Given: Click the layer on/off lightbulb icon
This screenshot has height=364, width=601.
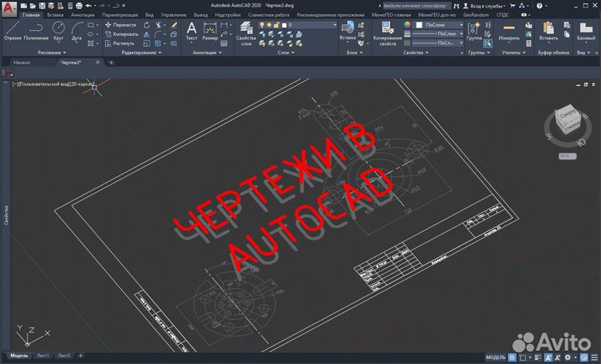Looking at the screenshot, I should [262, 24].
